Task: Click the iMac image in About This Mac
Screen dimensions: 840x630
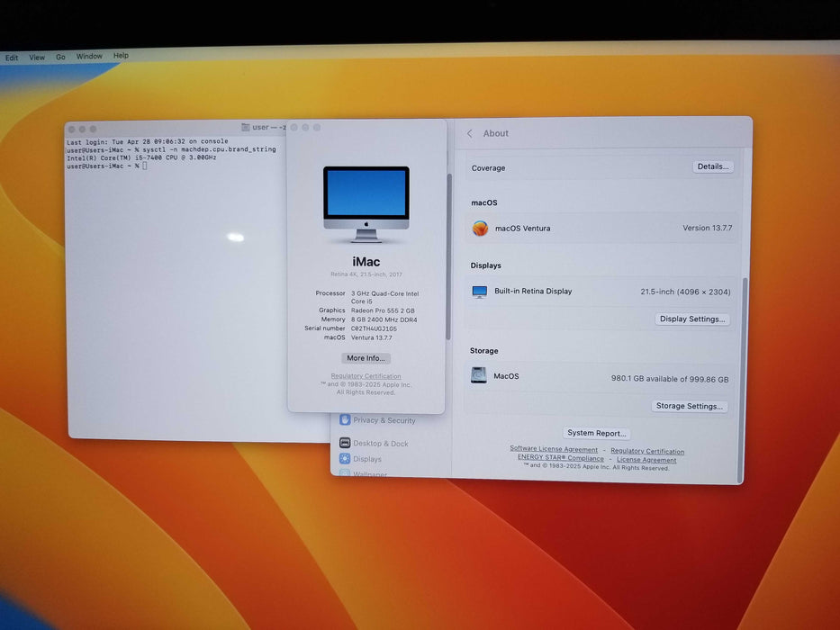Action: 366,204
